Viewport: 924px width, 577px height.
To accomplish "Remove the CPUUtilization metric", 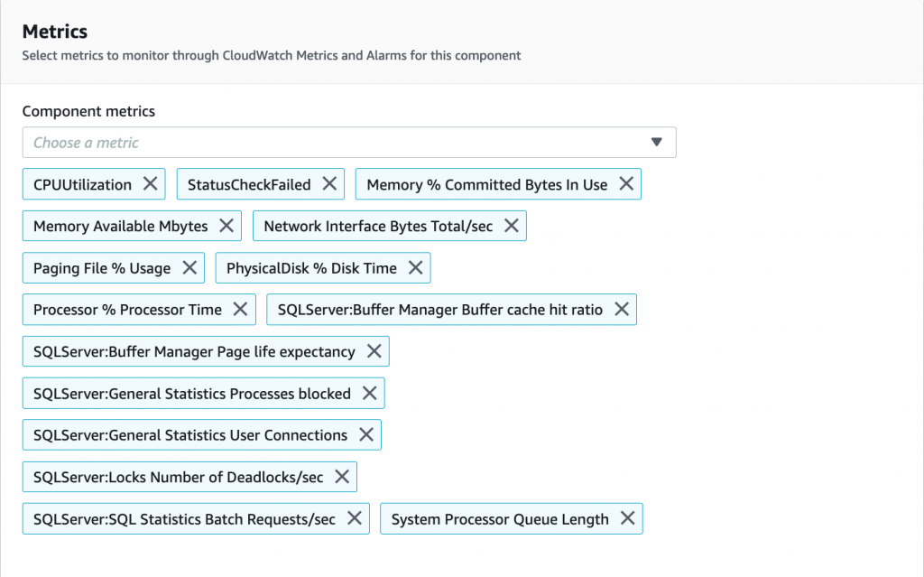I will [x=150, y=183].
